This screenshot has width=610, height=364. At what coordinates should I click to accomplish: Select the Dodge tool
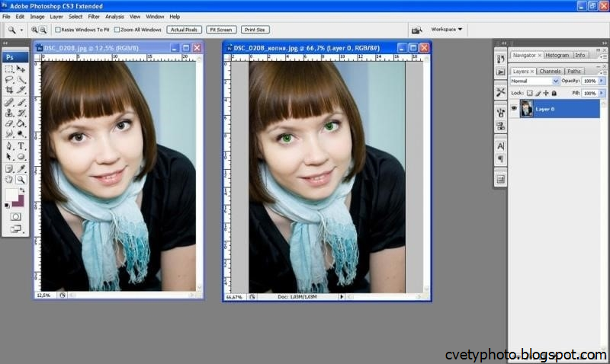click(21, 134)
